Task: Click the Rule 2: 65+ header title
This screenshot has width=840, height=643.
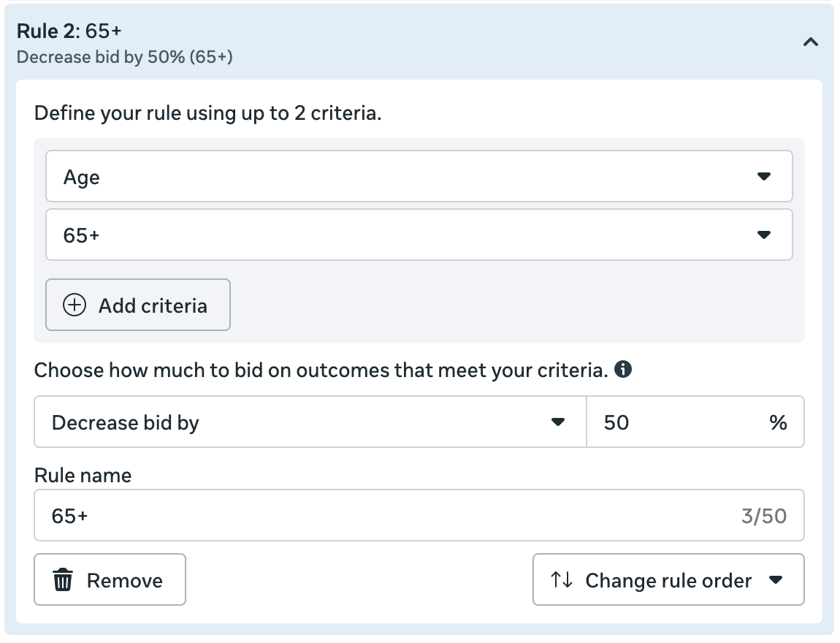Action: [69, 31]
